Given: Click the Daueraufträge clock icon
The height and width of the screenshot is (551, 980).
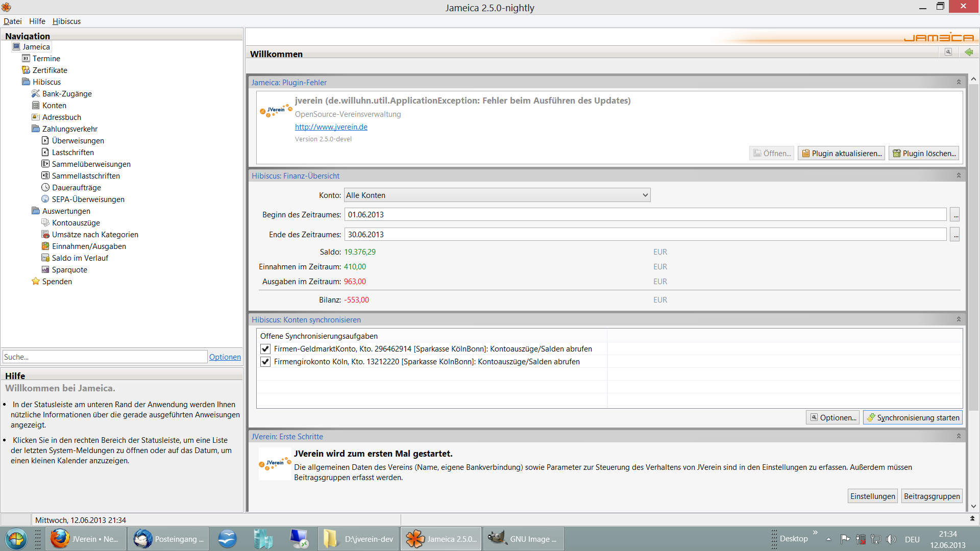Looking at the screenshot, I should click(x=45, y=187).
